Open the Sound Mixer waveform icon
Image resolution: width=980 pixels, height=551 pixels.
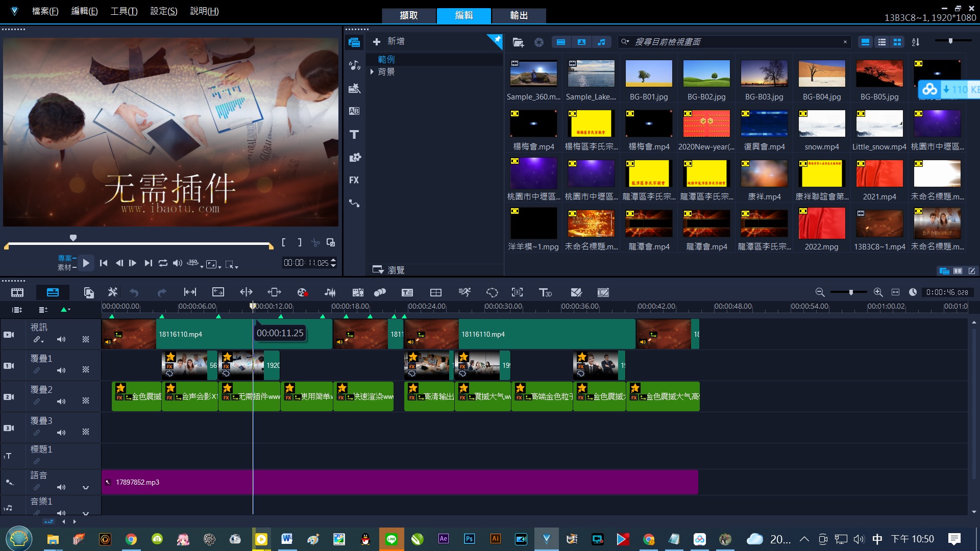coord(330,292)
